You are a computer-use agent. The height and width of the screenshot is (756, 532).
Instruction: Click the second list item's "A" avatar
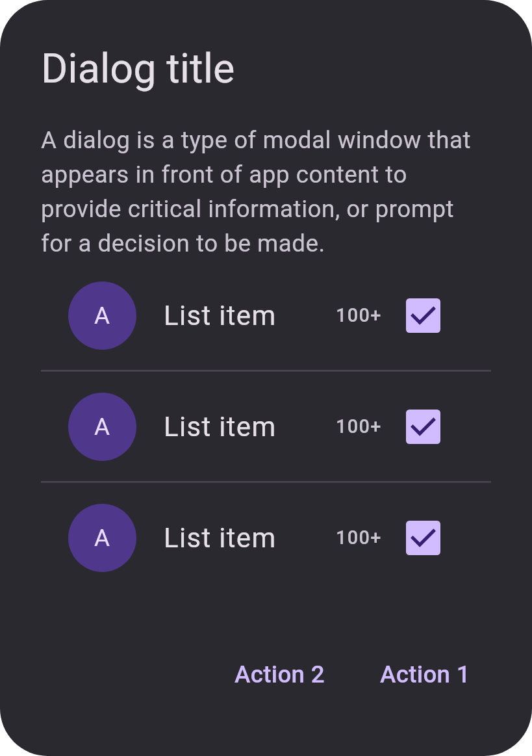[x=102, y=426]
